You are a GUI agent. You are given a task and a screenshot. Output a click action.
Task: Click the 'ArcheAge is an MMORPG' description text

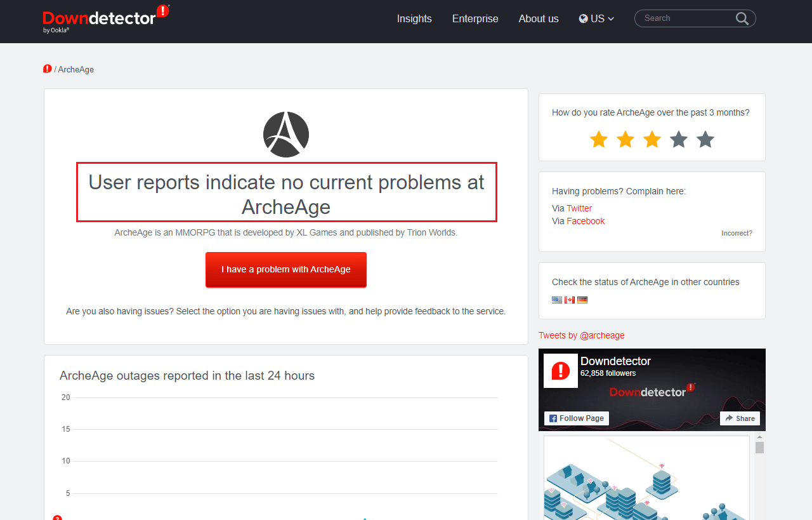click(x=286, y=232)
